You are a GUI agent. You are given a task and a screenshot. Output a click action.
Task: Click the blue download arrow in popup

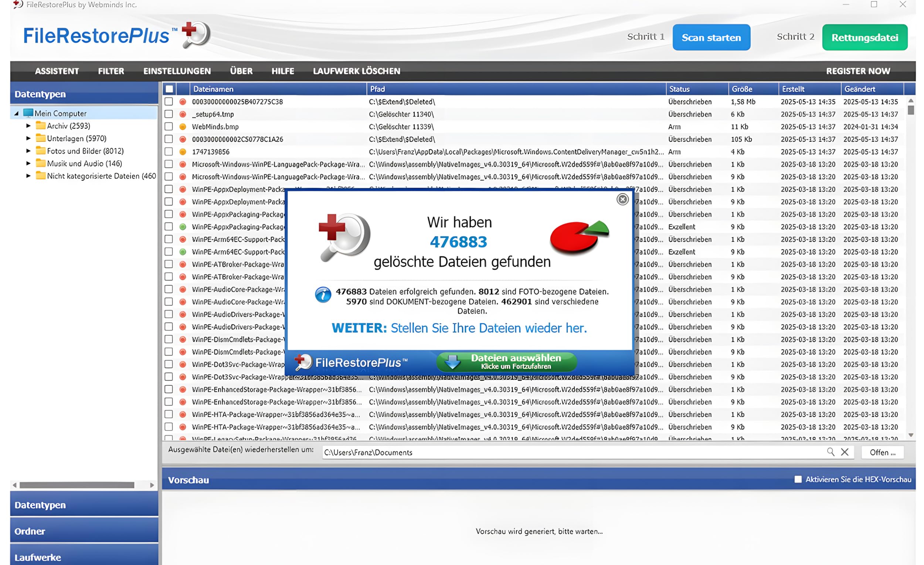453,362
